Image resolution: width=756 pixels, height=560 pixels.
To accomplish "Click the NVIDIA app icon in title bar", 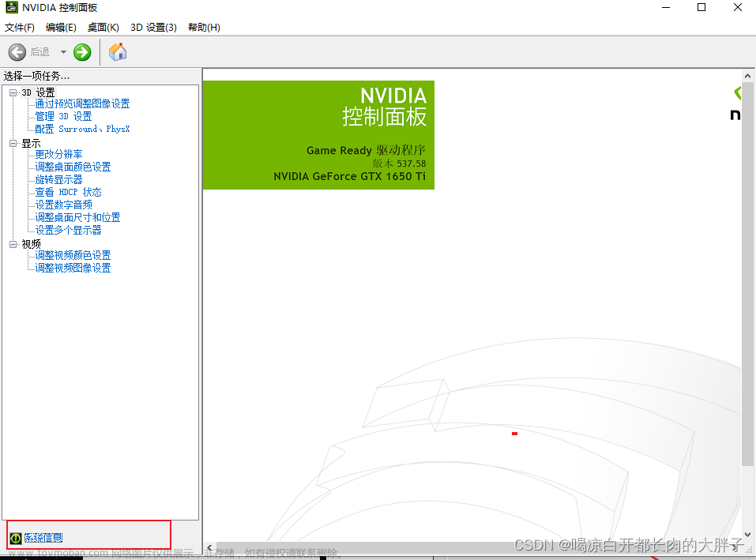I will pos(12,7).
